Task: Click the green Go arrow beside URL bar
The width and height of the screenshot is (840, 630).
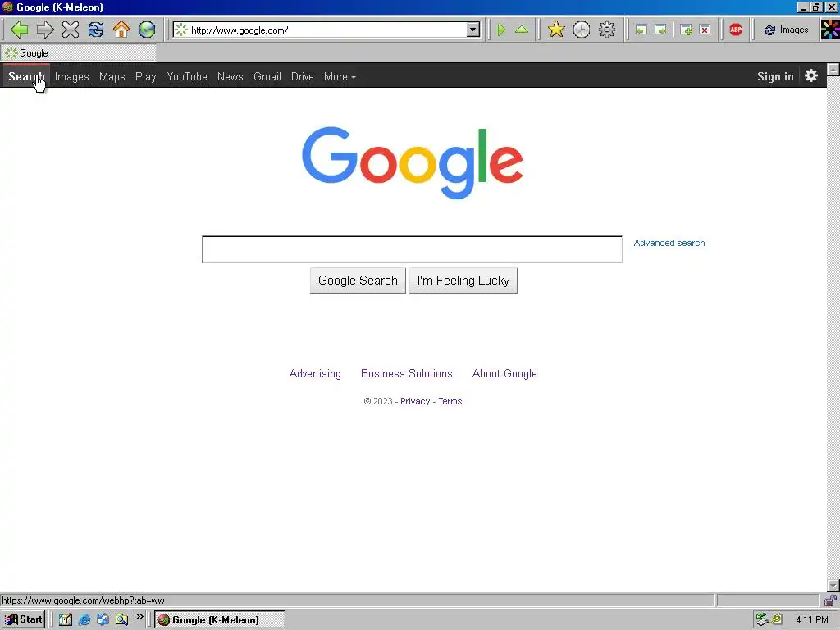Action: pos(501,30)
